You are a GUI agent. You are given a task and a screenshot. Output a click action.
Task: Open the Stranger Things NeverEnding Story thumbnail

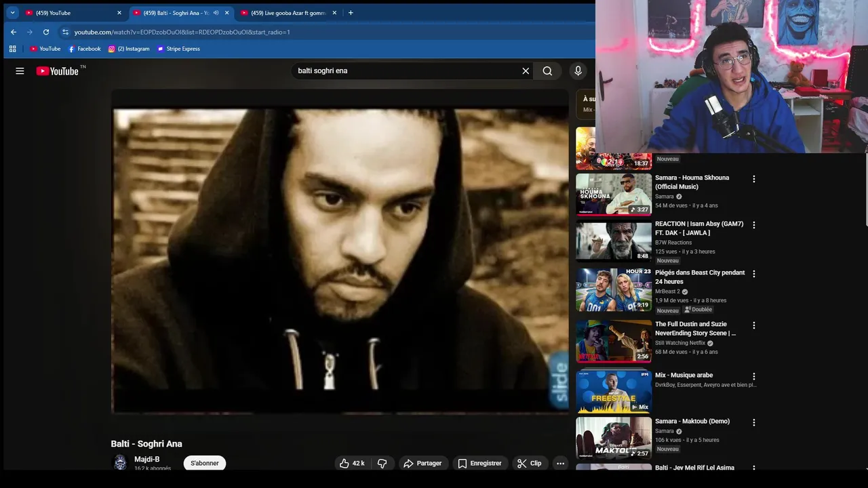[614, 341]
